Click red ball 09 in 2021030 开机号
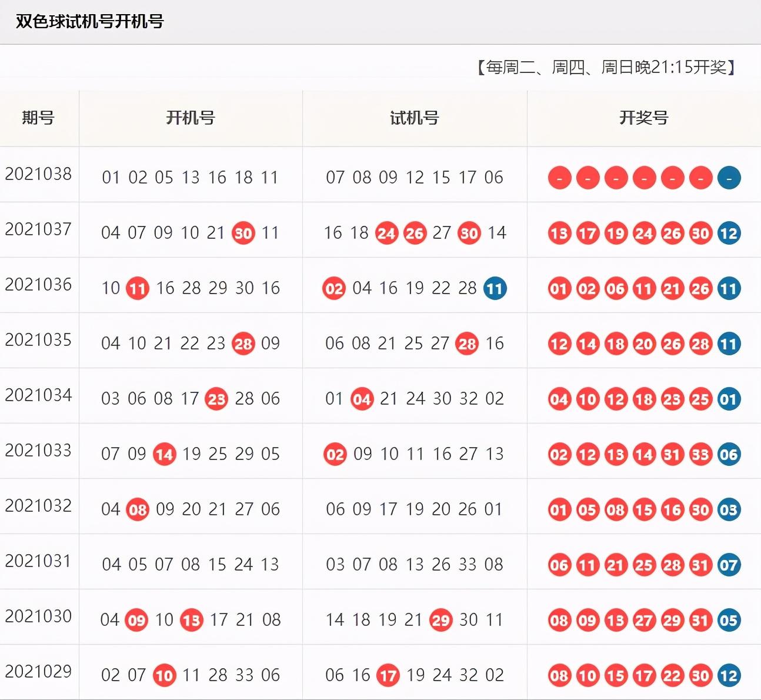 pyautogui.click(x=136, y=621)
